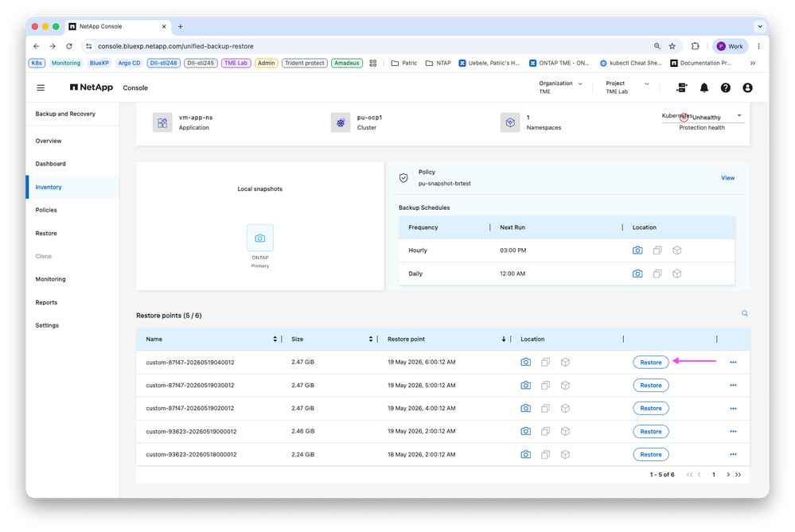
Task: Click the Daily schedule object store cube icon
Action: pos(677,274)
